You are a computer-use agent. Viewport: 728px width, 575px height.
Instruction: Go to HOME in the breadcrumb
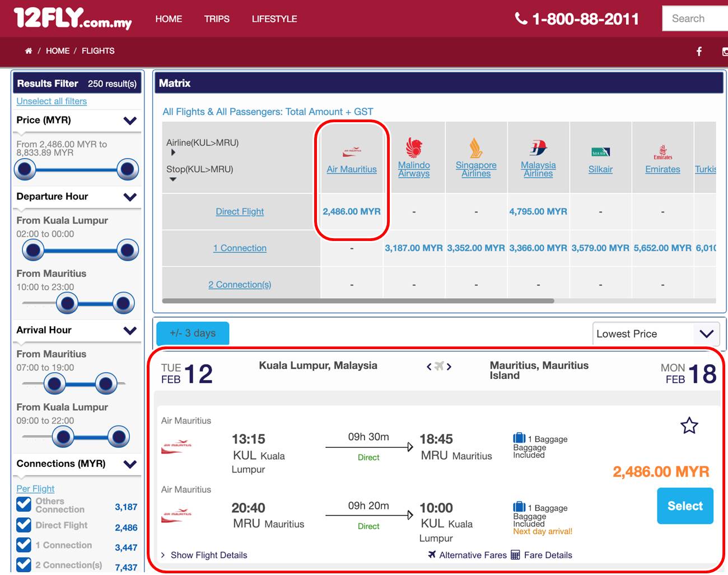click(x=58, y=51)
